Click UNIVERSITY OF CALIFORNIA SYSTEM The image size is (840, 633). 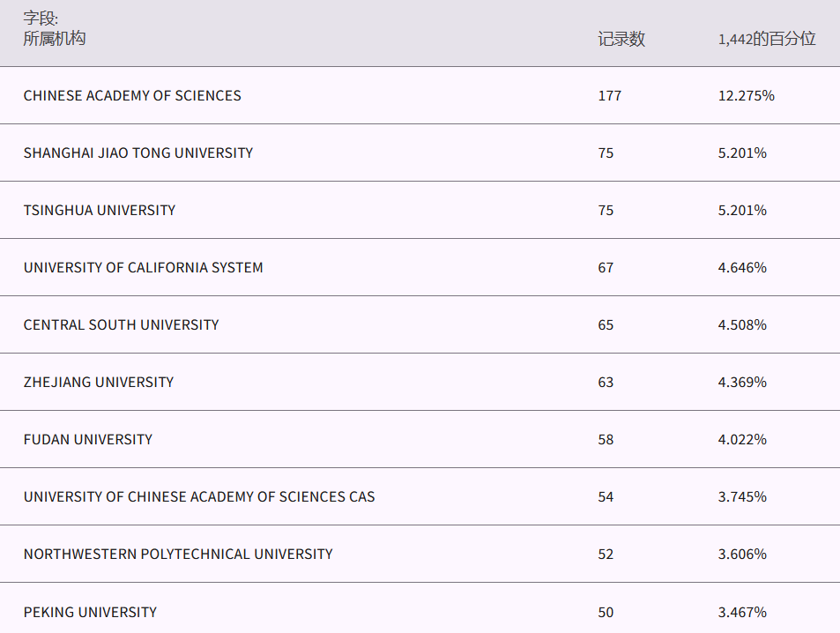click(x=144, y=267)
